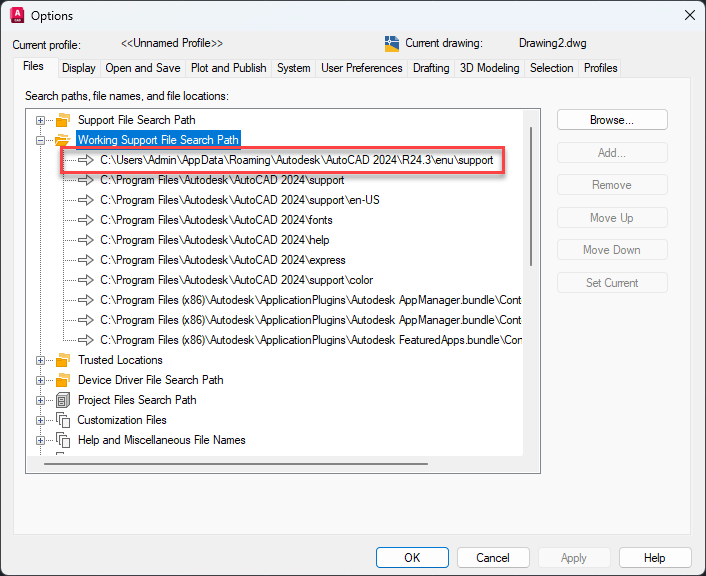Click the arrow icon beside the Roaming support path
The image size is (706, 576).
86,160
